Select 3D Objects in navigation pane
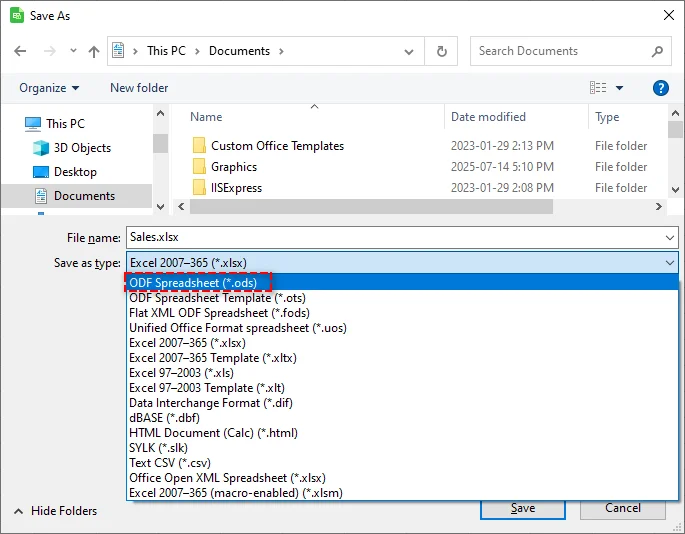The width and height of the screenshot is (685, 534). click(x=82, y=148)
